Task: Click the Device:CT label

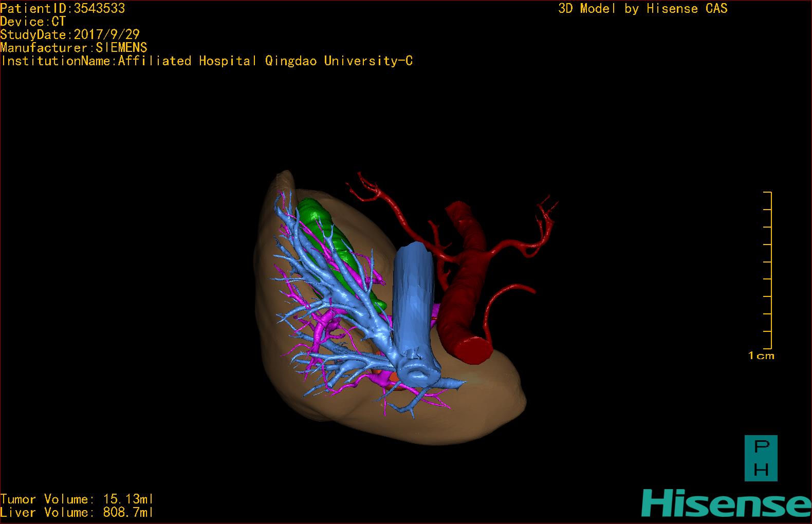Action: (x=33, y=22)
